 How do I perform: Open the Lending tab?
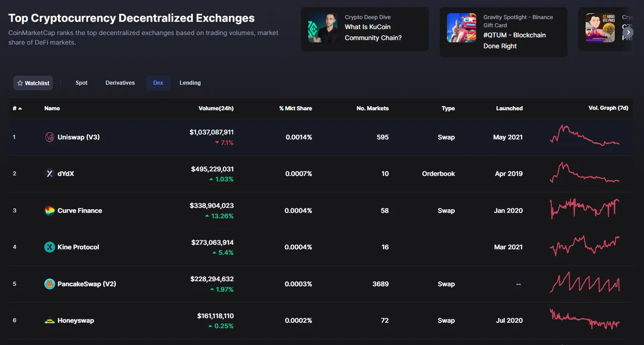pyautogui.click(x=190, y=83)
